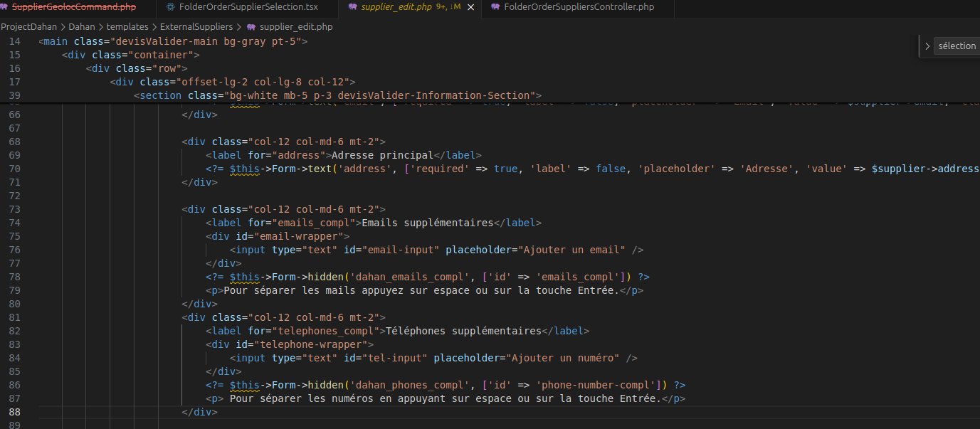Switch to FolderOrderSupplierSelection.tsx tab
The image size is (980, 429).
point(248,7)
